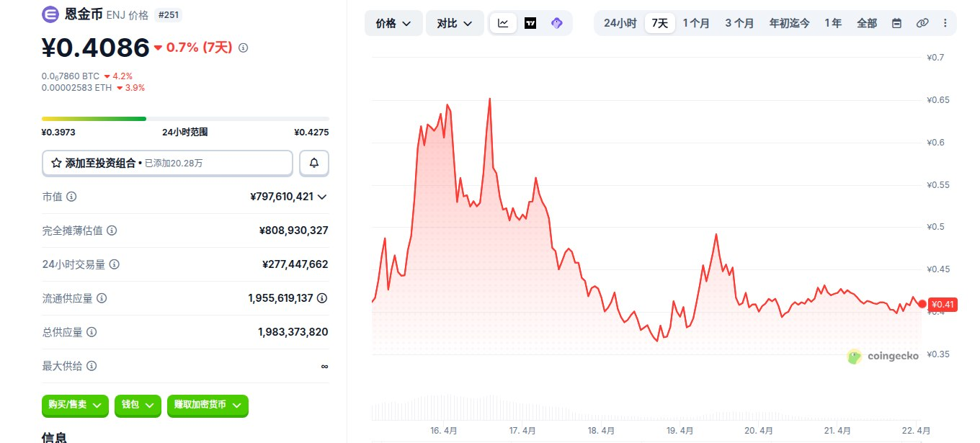Open the info icon beside 7-day change
Viewport: 980px width, 443px height.
click(x=243, y=48)
